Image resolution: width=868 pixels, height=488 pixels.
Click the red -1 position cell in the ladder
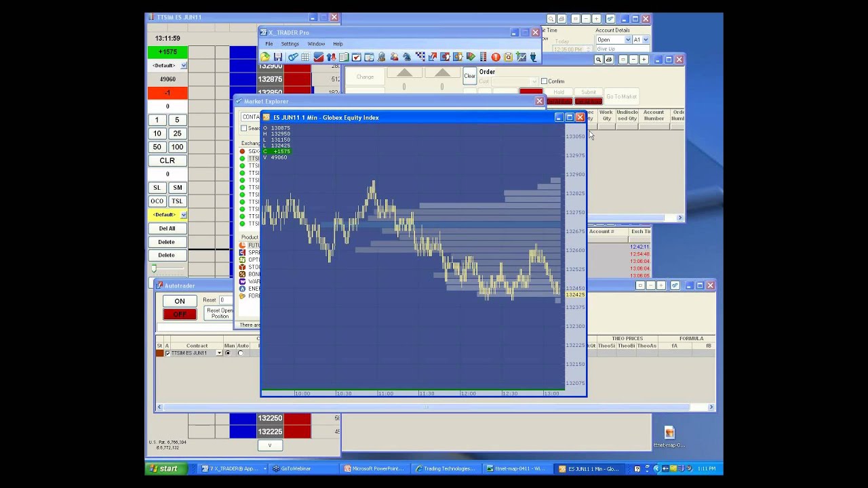[x=167, y=93]
